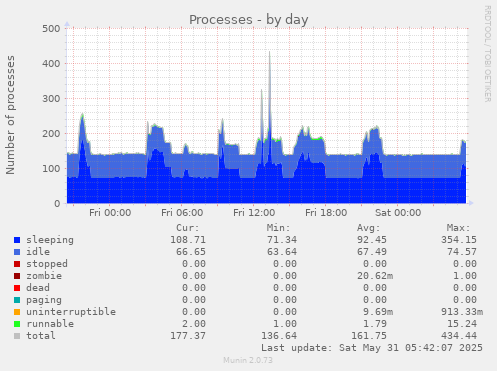Click the 'Processes - by day' title

tap(249, 20)
